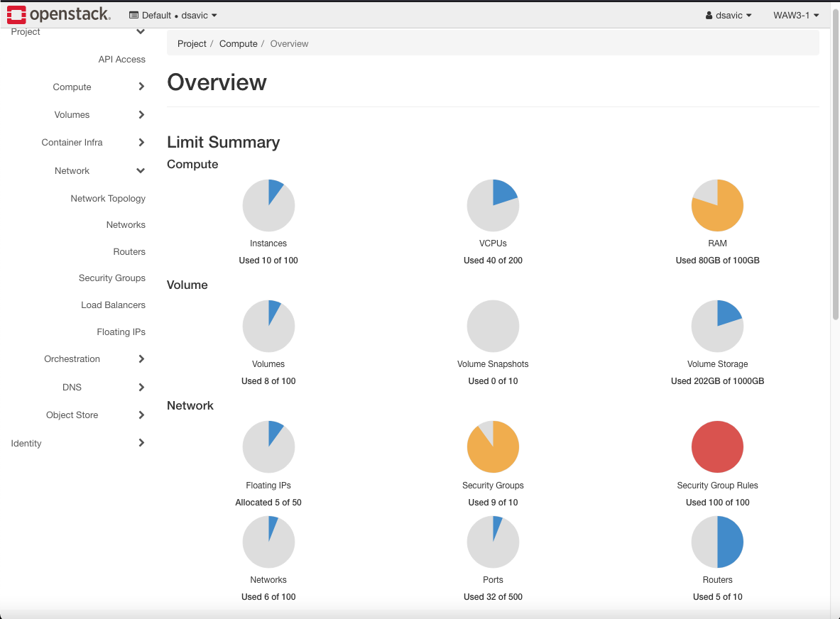Open Network Topology in sidebar

(108, 199)
